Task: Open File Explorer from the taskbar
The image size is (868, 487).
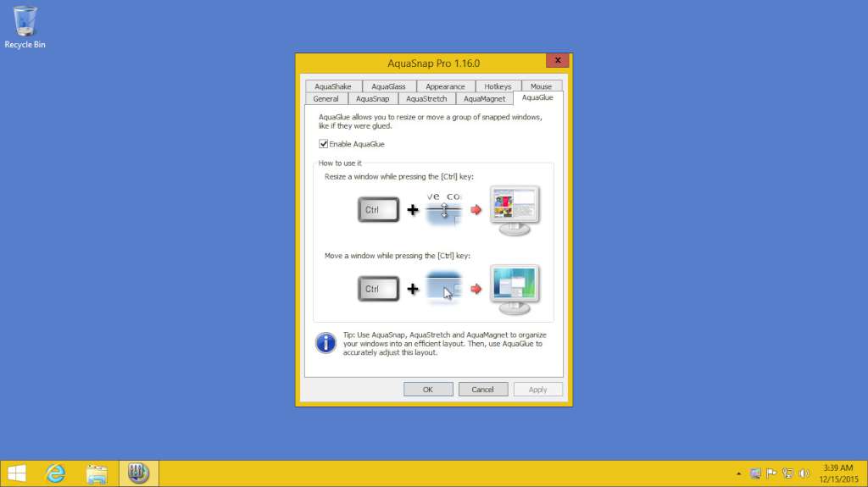Action: click(x=97, y=473)
